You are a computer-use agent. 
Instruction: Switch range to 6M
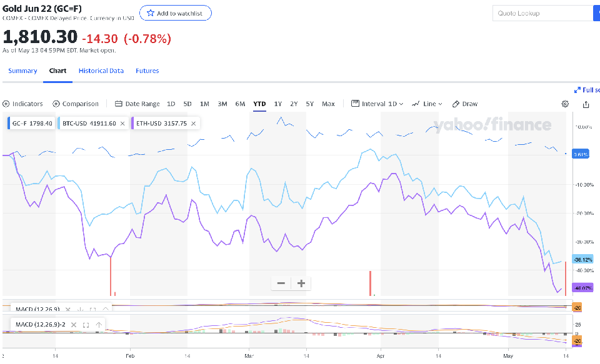point(240,104)
